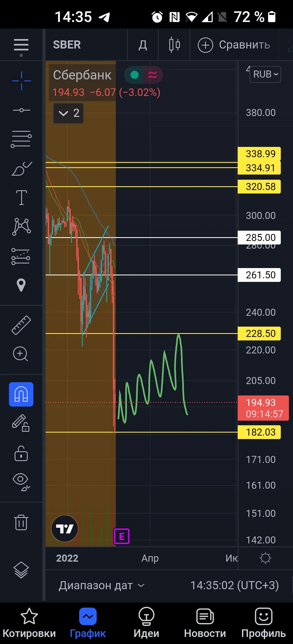293x644 pixels.
Task: Open the Профиль tab
Action: point(264,623)
